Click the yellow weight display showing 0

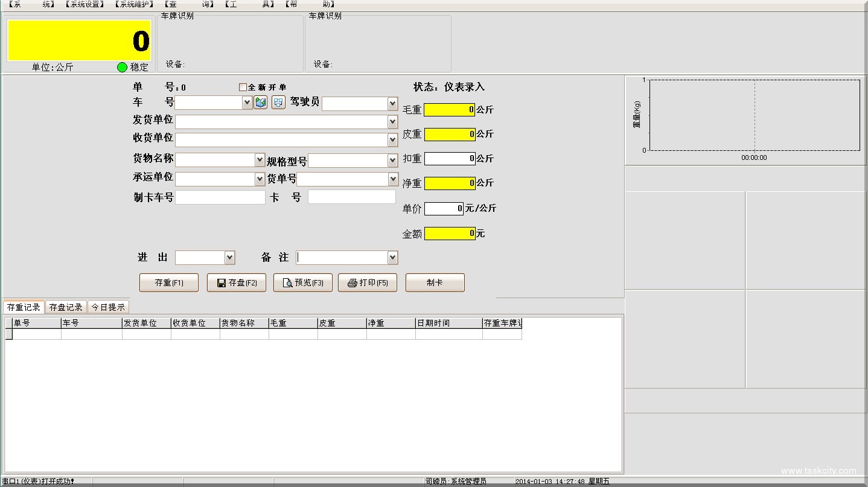click(x=79, y=40)
